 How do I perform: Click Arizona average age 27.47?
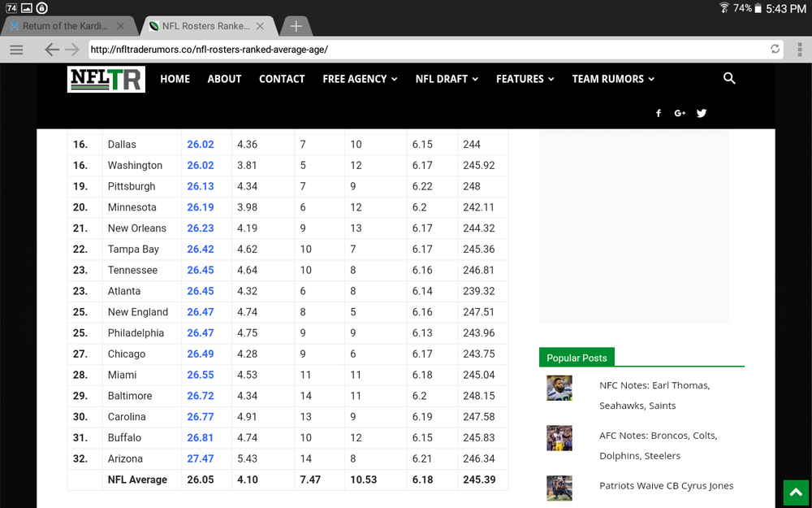point(201,458)
